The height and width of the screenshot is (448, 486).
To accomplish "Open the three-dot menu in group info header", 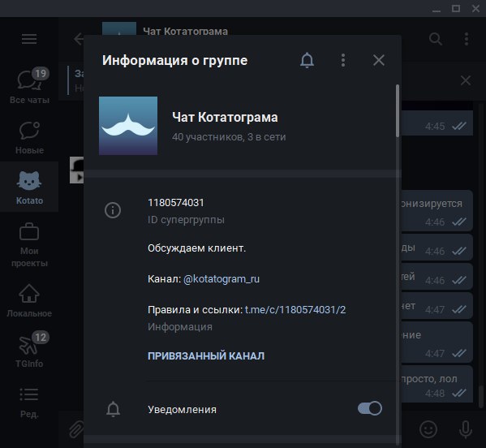I will click(x=343, y=60).
